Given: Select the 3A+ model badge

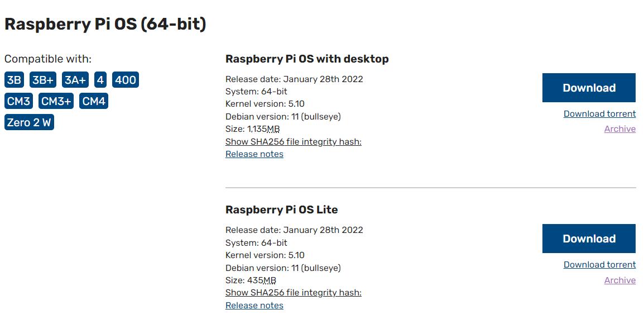Looking at the screenshot, I should (75, 80).
